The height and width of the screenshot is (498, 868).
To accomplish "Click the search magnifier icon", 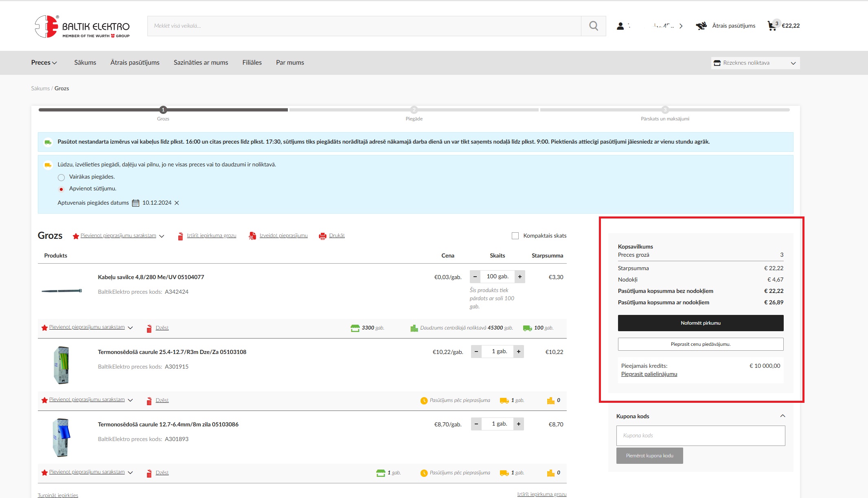I will (593, 26).
